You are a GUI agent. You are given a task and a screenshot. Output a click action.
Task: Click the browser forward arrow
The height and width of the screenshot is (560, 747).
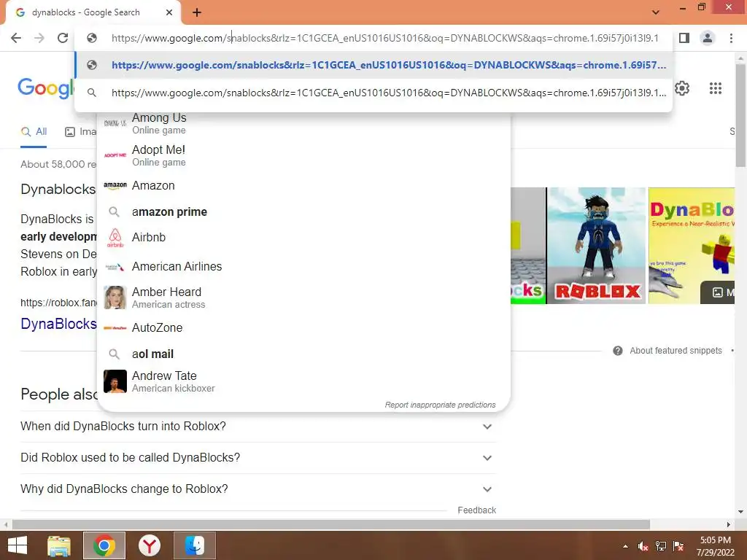click(39, 38)
